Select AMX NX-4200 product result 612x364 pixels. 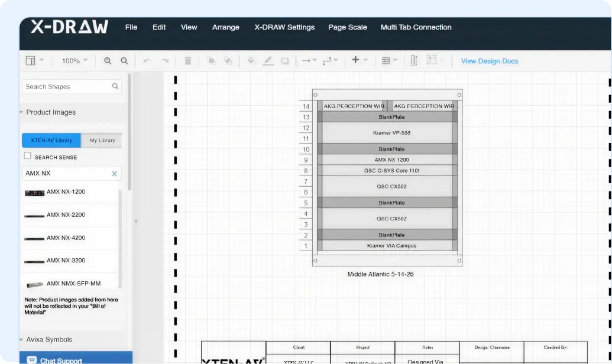[70, 238]
